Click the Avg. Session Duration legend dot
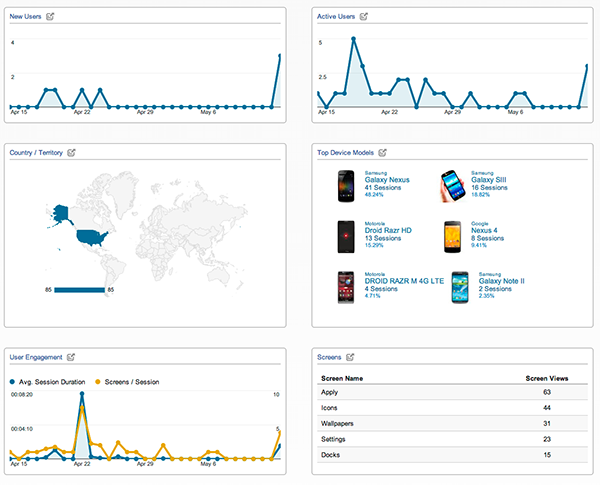Viewport: 600px width, 485px height. tap(12, 382)
